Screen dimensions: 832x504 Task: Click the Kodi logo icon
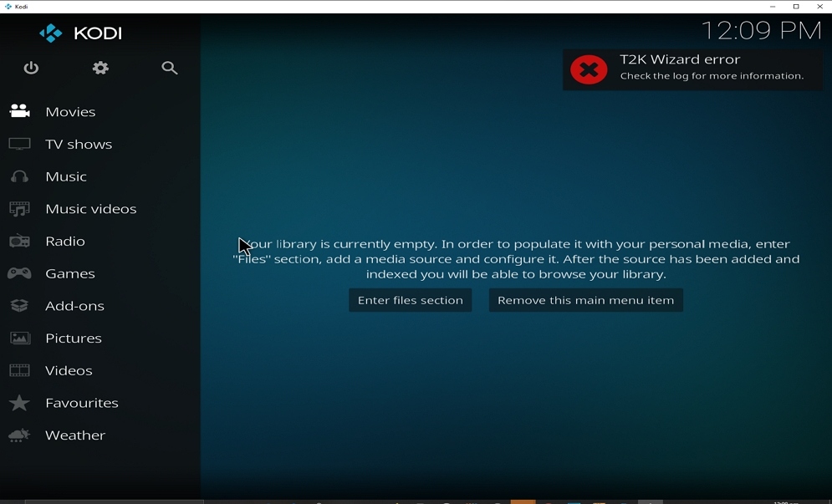click(x=51, y=33)
